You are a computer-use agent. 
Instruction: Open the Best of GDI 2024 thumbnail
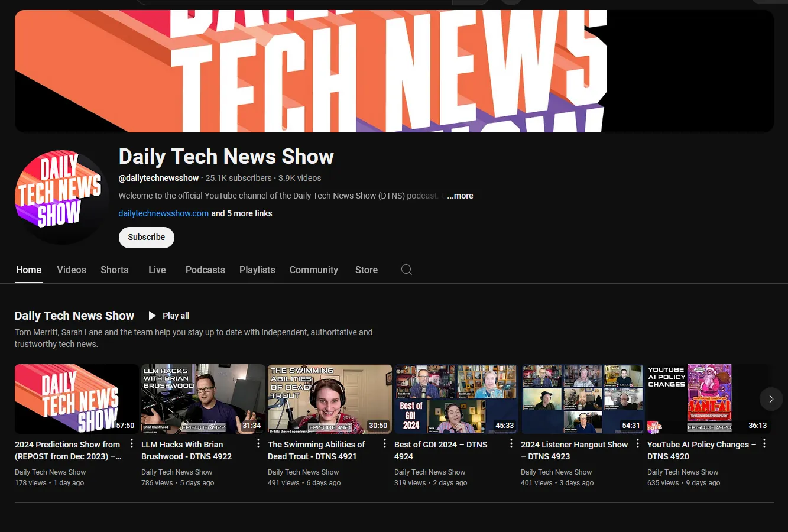456,399
